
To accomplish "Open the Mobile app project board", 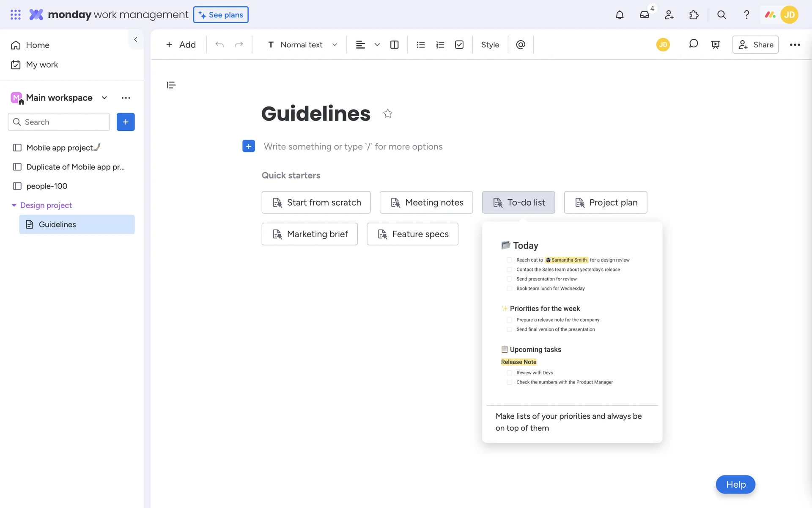I will coord(59,147).
